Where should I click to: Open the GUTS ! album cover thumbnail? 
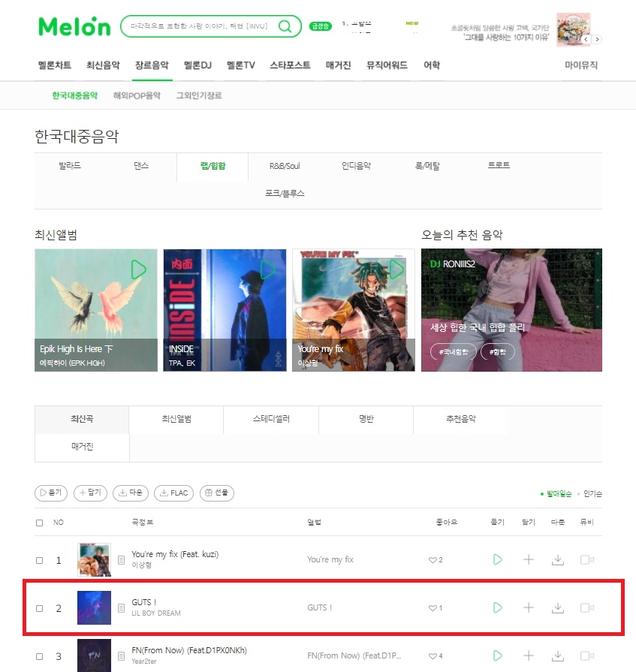[x=95, y=607]
